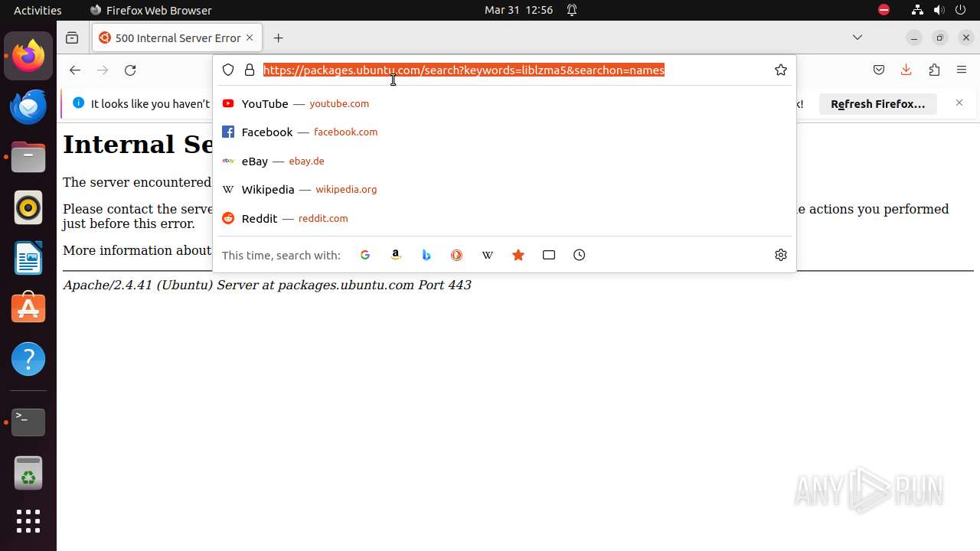Open the clock and calendar panel
980x551 pixels.
tap(518, 10)
